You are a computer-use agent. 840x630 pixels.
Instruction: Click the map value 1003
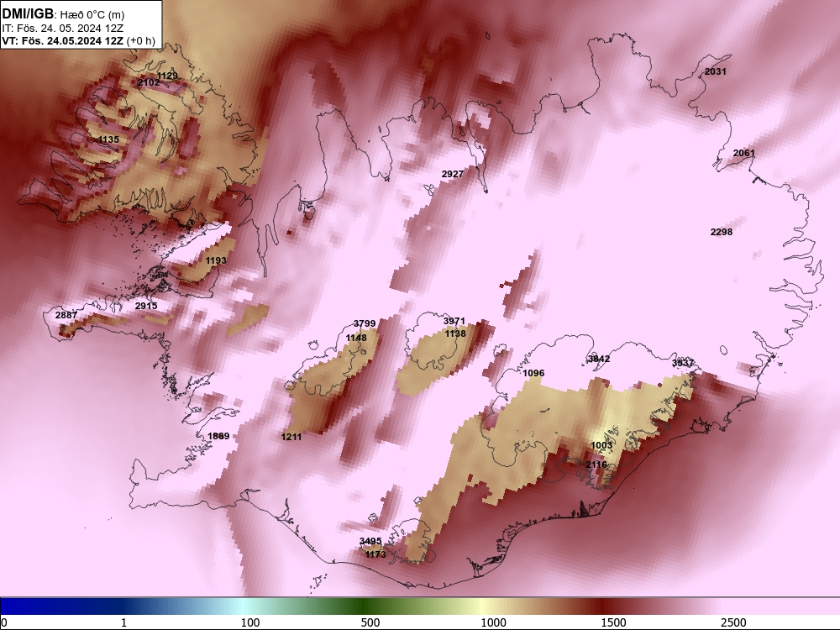pos(601,446)
